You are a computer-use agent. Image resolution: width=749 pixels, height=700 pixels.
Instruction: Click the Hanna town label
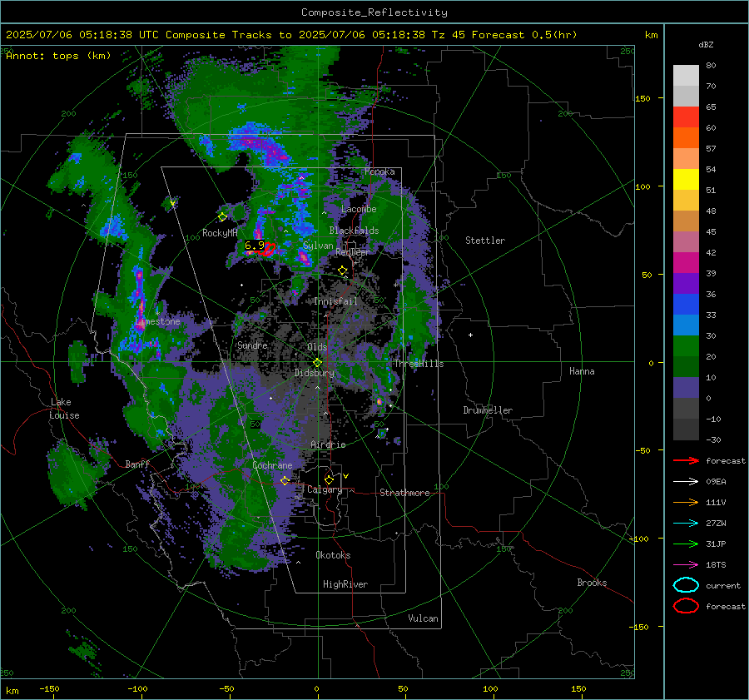coord(582,371)
